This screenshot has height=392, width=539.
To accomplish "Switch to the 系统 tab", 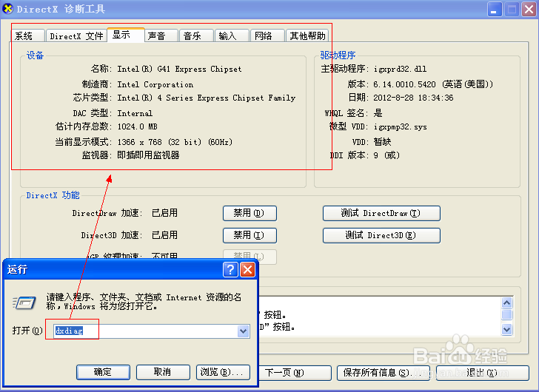I will (28, 36).
